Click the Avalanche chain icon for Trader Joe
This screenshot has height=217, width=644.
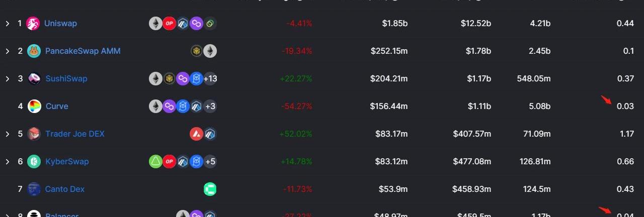(x=196, y=134)
